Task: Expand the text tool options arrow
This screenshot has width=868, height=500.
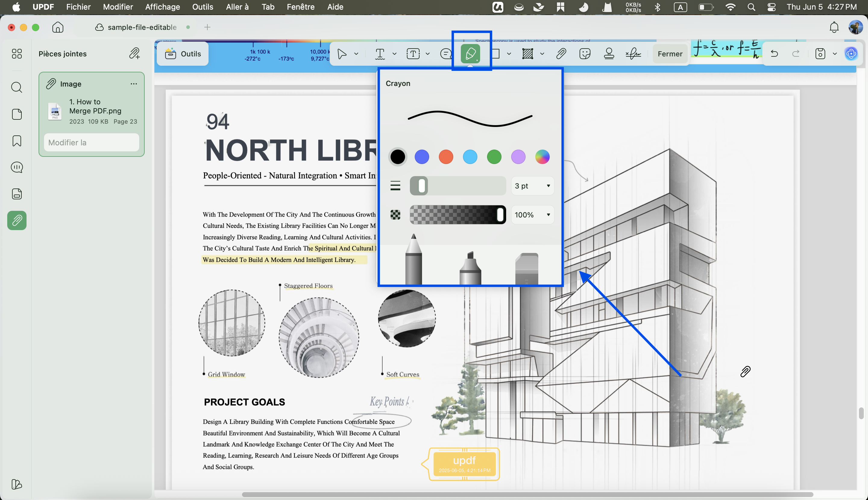Action: tap(394, 54)
